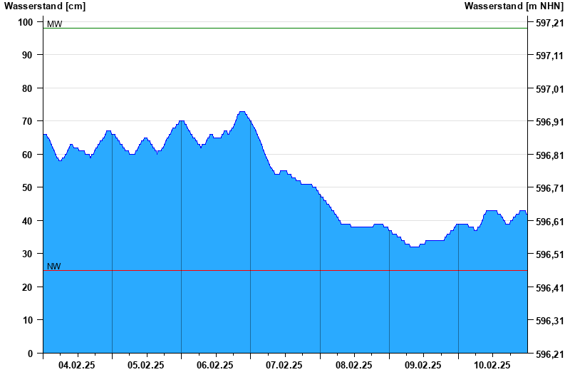570x392 pixels.
Task: Click the highest peak of the water level curve
Action: [x=242, y=112]
